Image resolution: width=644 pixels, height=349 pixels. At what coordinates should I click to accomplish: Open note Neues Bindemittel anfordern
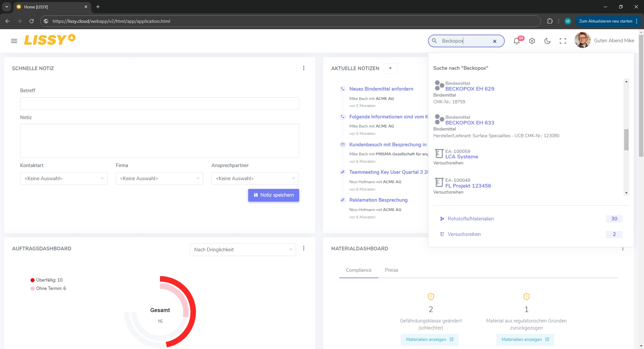click(381, 89)
